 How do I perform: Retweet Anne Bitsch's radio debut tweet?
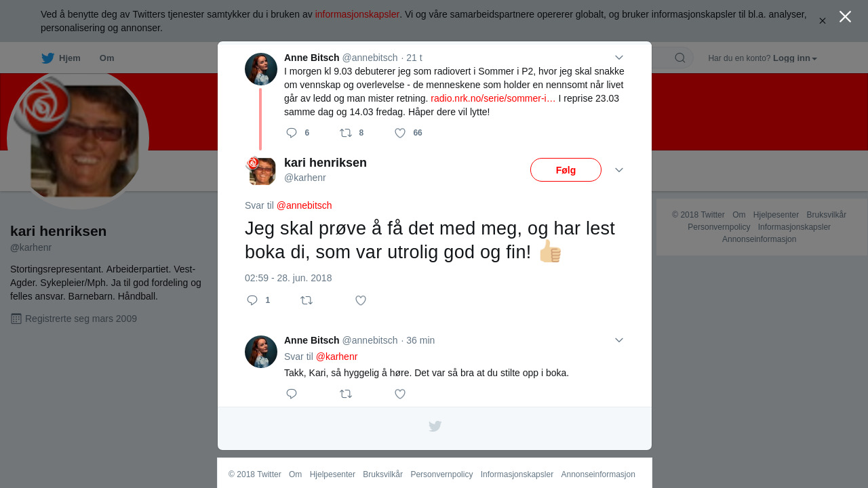coord(346,133)
